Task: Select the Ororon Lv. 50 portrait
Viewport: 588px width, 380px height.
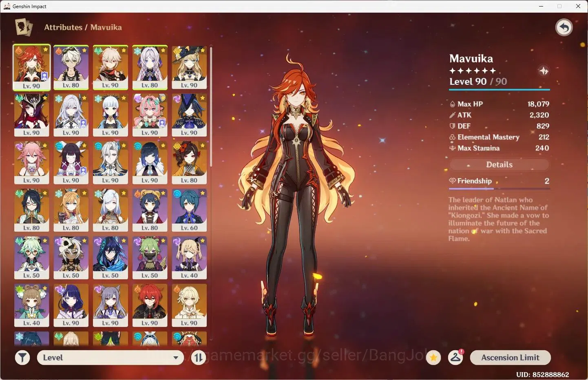Action: coord(110,258)
